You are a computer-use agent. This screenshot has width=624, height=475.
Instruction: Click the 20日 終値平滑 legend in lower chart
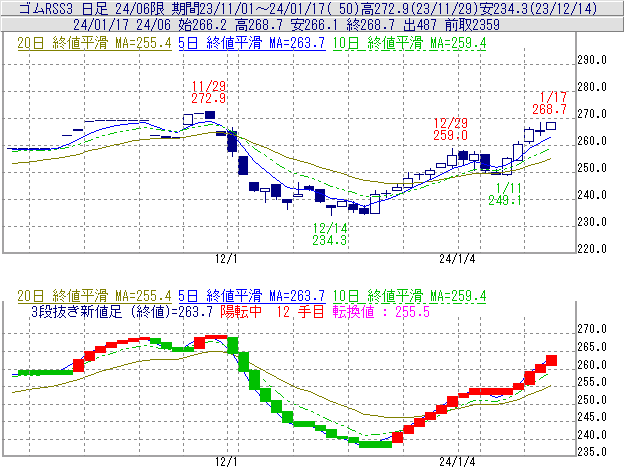point(94,296)
